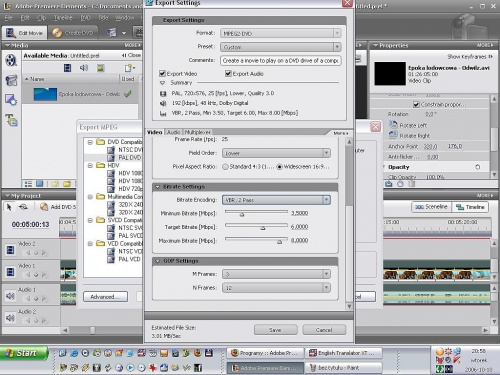Open the Windows Start button
Image resolution: width=500 pixels, height=375 pixels.
[x=24, y=353]
